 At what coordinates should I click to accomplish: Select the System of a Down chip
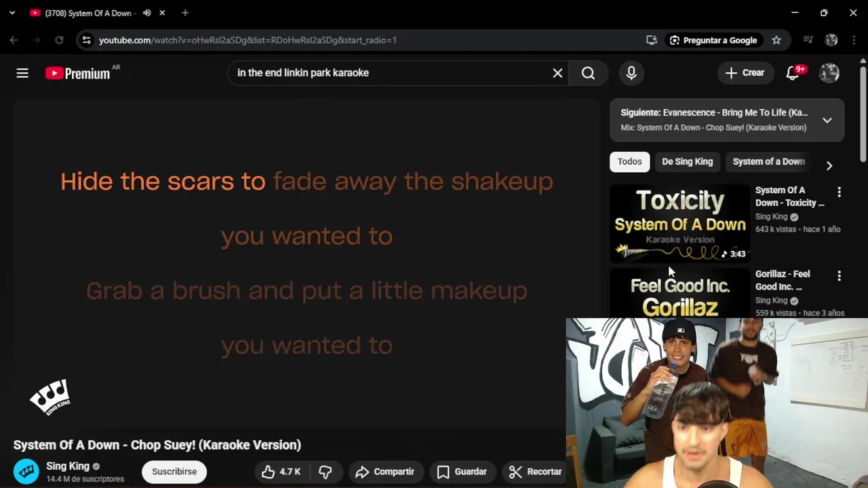tap(768, 161)
